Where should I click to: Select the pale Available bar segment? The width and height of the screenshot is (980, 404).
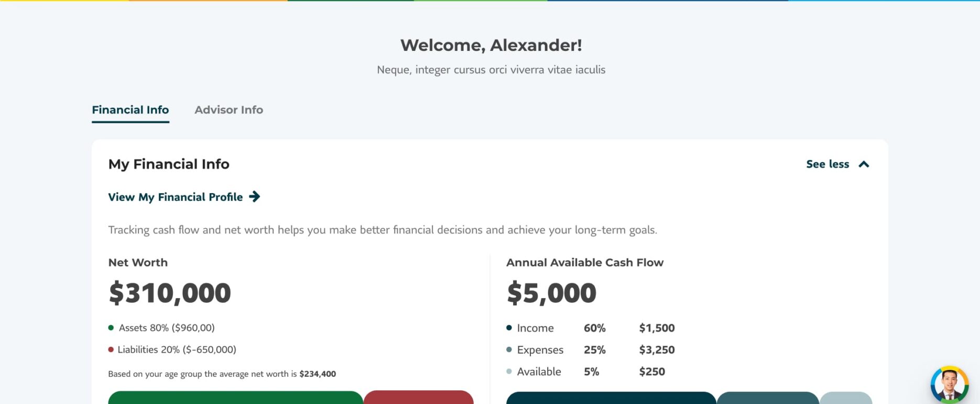pyautogui.click(x=846, y=398)
